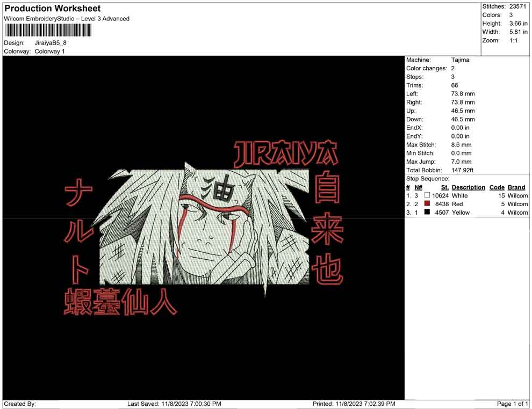Viewport: 532px width, 409px height.
Task: Click the Total Bobbin value 147.92ft
Action: pyautogui.click(x=462, y=170)
